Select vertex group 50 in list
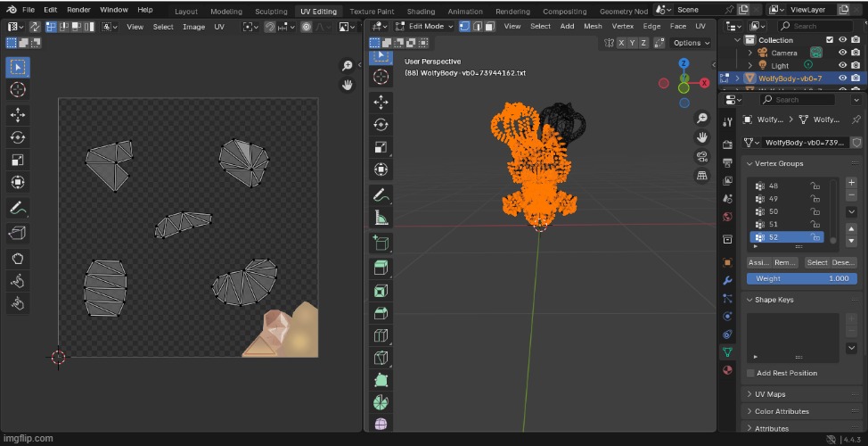This screenshot has width=868, height=446. pyautogui.click(x=786, y=211)
